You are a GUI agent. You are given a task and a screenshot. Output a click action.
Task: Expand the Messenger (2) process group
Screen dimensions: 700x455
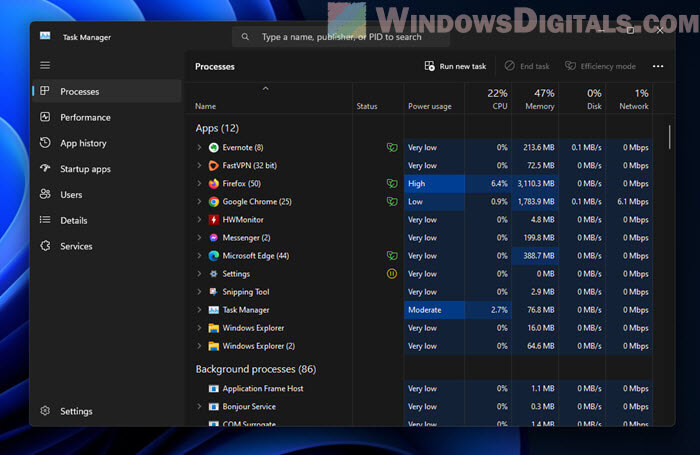pos(200,238)
